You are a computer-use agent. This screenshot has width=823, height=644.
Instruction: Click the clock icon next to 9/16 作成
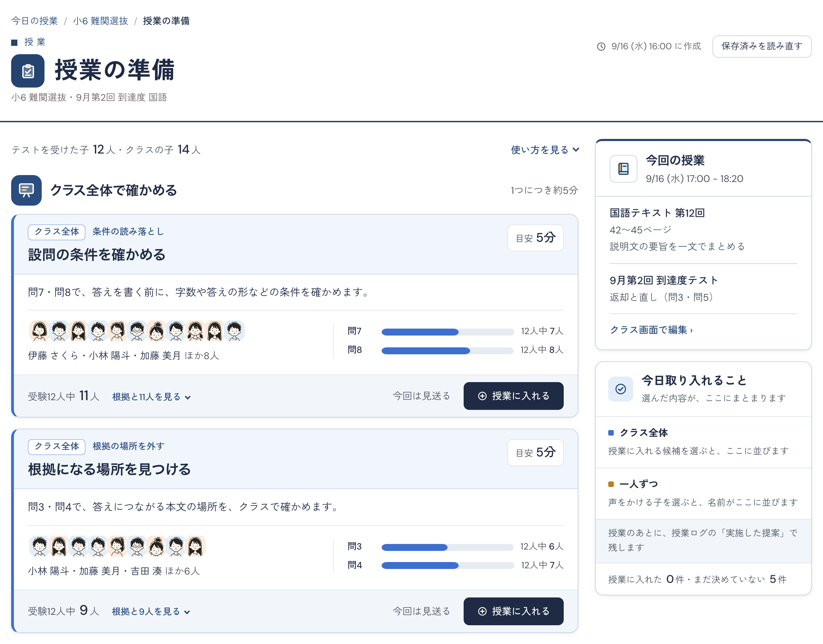tap(601, 47)
